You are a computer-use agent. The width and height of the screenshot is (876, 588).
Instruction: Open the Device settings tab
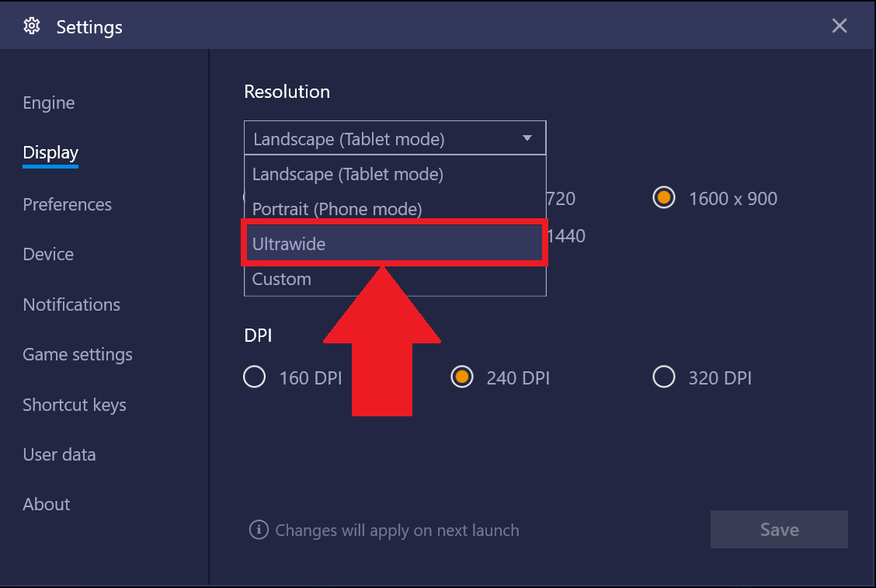[48, 255]
